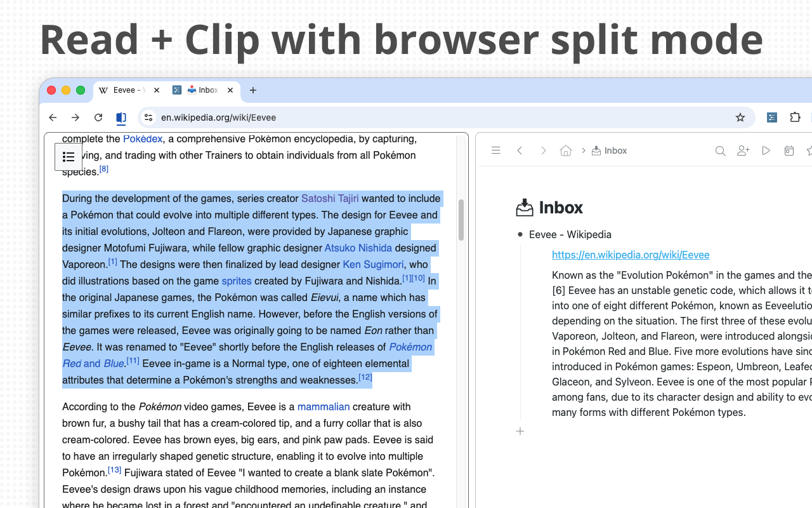Collapse the Eevee - Wikipedia bullet
Viewport: 812px width, 508px height.
coord(520,234)
